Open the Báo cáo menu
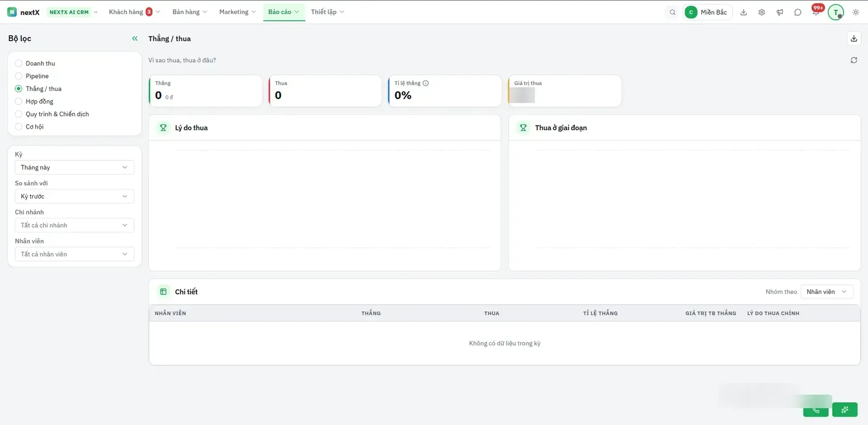This screenshot has width=868, height=425. tap(284, 12)
